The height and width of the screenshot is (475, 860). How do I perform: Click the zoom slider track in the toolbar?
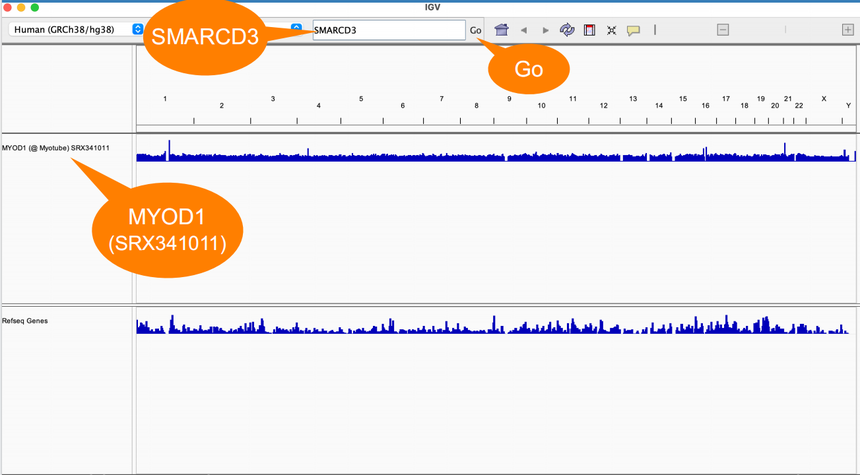[x=785, y=30]
